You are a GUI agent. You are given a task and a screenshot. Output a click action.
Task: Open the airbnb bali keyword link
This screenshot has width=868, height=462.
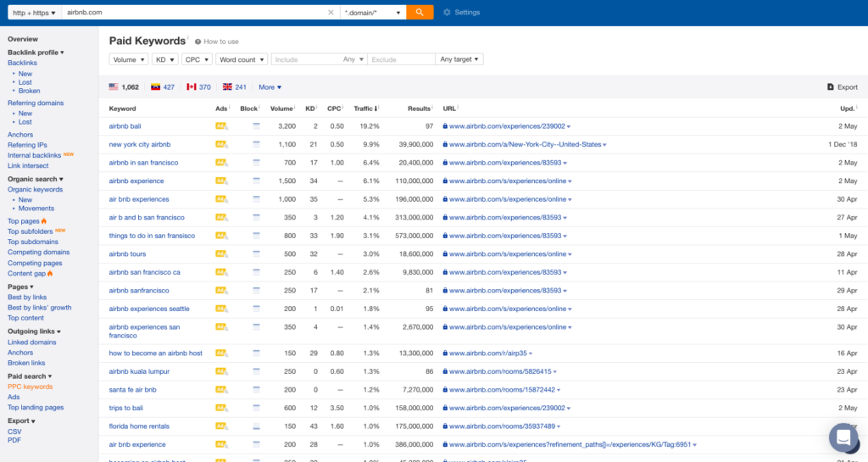point(125,126)
